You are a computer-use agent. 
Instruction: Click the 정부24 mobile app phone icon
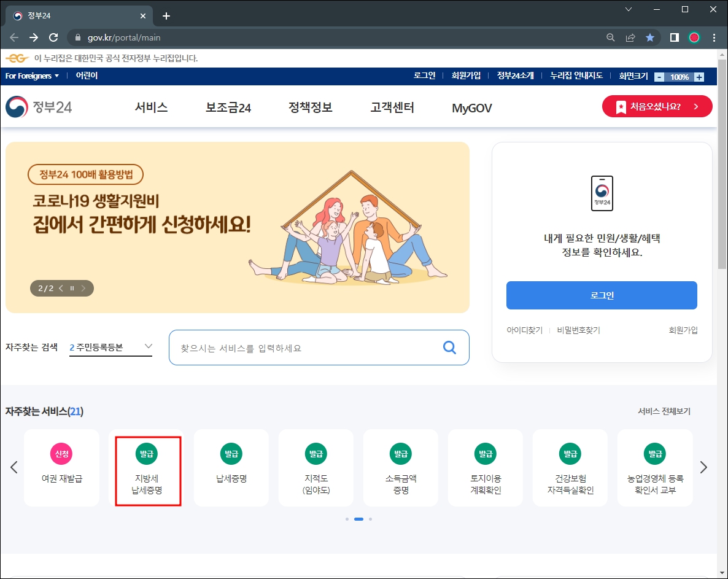602,193
